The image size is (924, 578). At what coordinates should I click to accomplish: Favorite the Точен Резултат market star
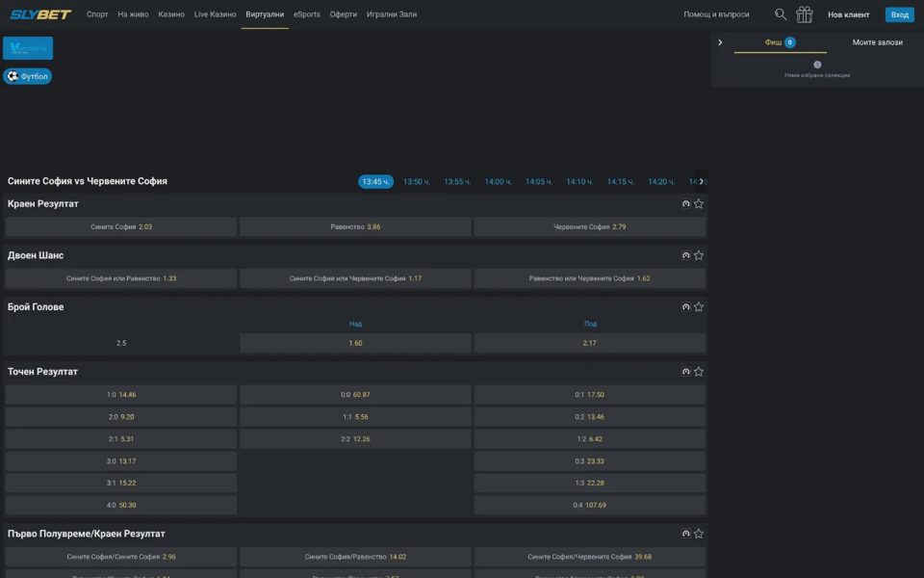(x=699, y=372)
